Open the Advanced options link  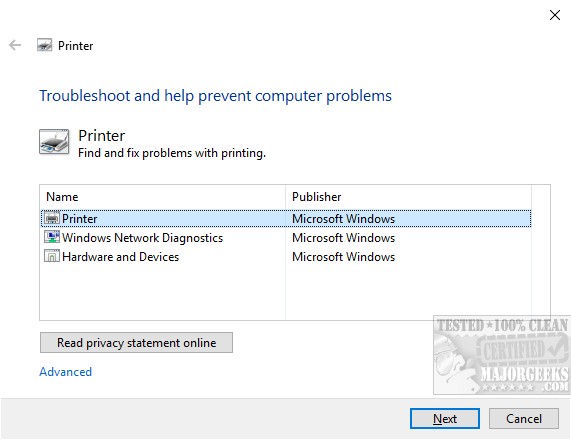pos(66,372)
